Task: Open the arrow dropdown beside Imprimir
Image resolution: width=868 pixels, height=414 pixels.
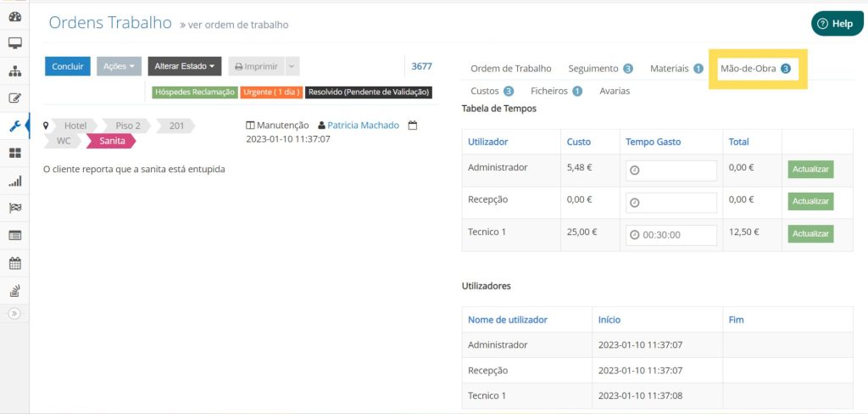Action: (292, 66)
